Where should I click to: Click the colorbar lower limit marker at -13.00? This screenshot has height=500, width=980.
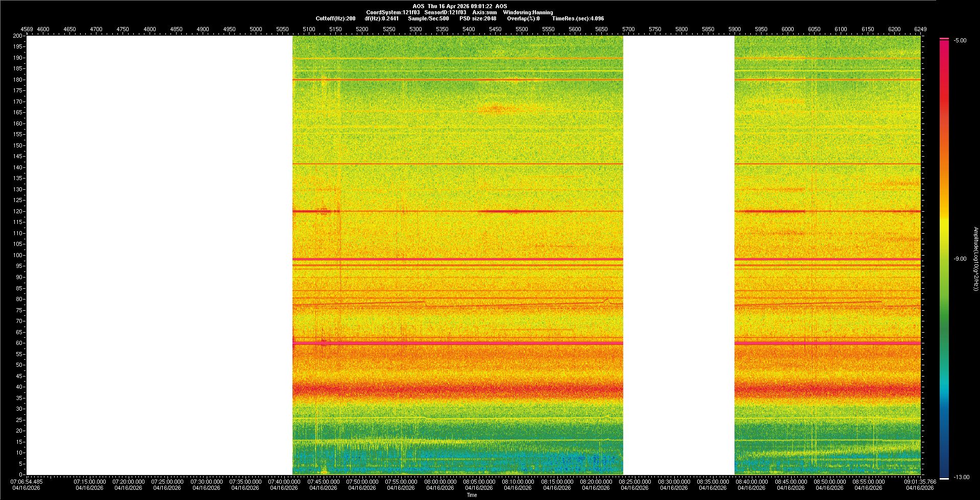coord(944,478)
